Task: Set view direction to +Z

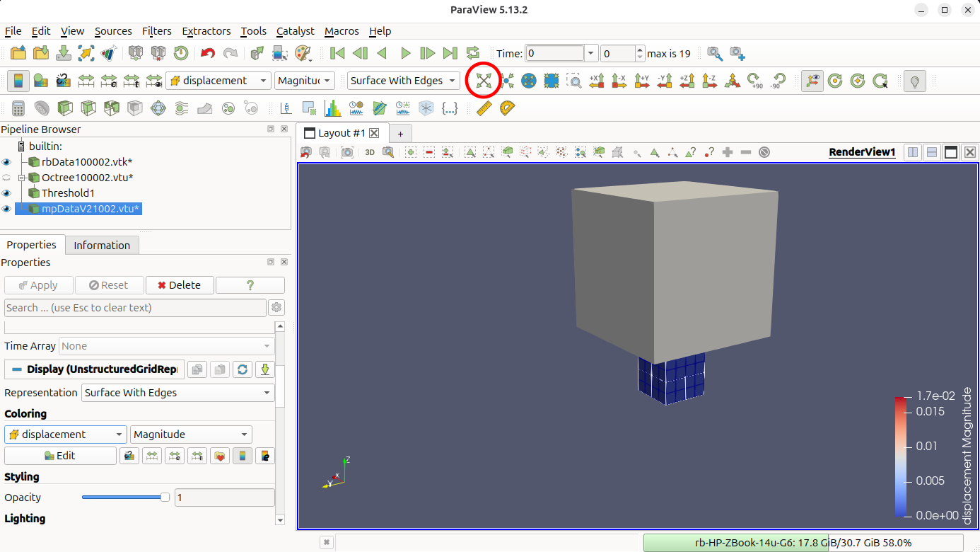Action: click(x=687, y=81)
